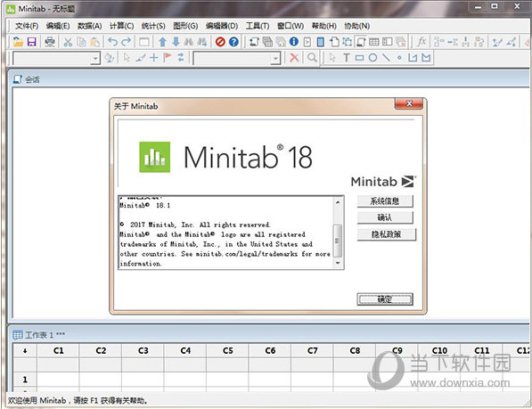
Task: Open the 统计(S) menu
Action: coord(153,26)
